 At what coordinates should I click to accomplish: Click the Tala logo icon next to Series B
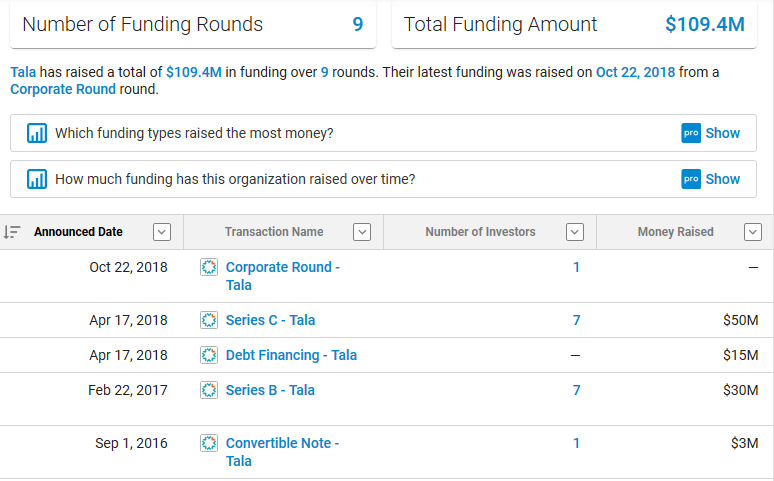point(209,390)
